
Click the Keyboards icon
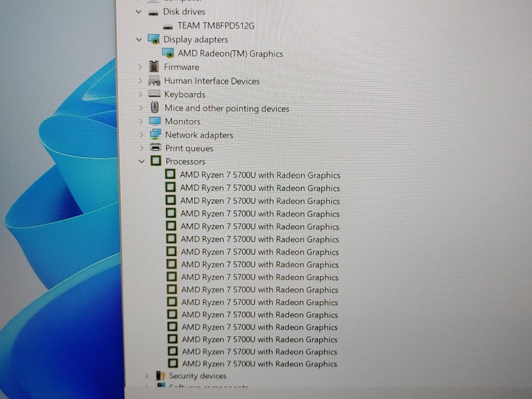click(x=155, y=94)
